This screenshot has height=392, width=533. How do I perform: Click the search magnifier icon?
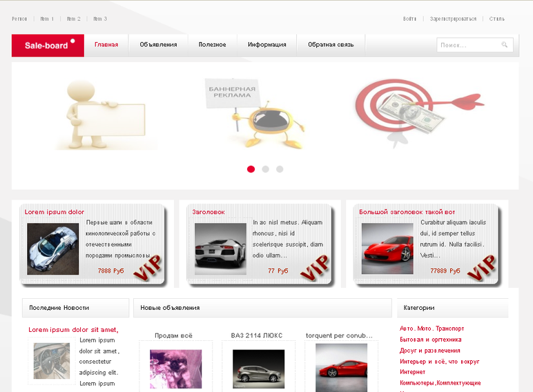pyautogui.click(x=504, y=44)
